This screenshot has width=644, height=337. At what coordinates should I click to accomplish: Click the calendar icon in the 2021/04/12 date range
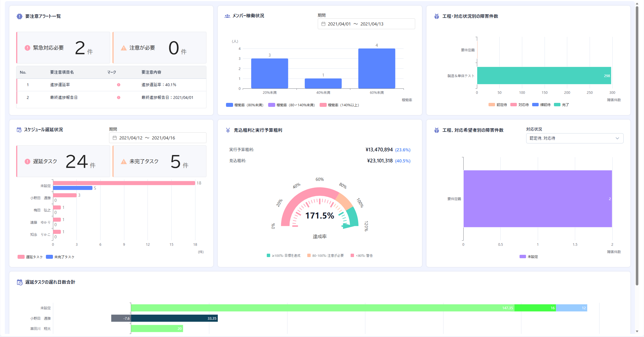(x=115, y=138)
